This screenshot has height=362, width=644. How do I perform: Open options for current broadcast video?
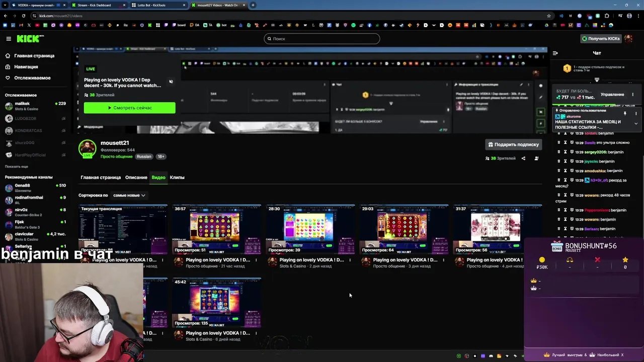coord(162,260)
